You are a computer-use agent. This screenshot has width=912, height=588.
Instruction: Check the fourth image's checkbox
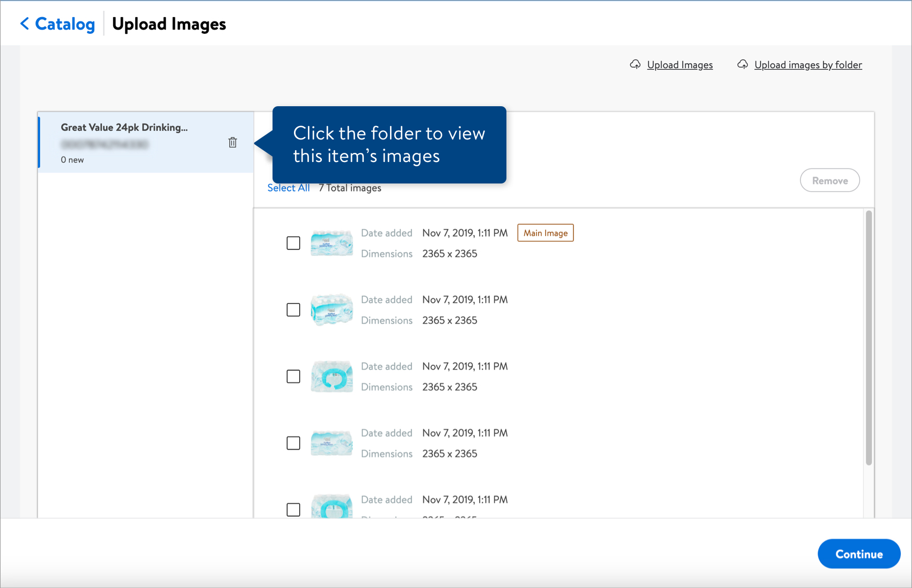click(293, 443)
